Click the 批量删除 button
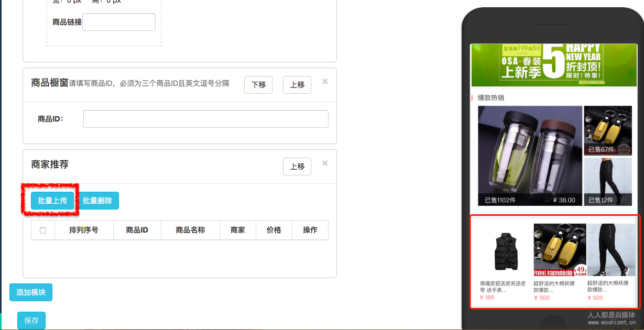Image resolution: width=644 pixels, height=330 pixels. [x=97, y=201]
